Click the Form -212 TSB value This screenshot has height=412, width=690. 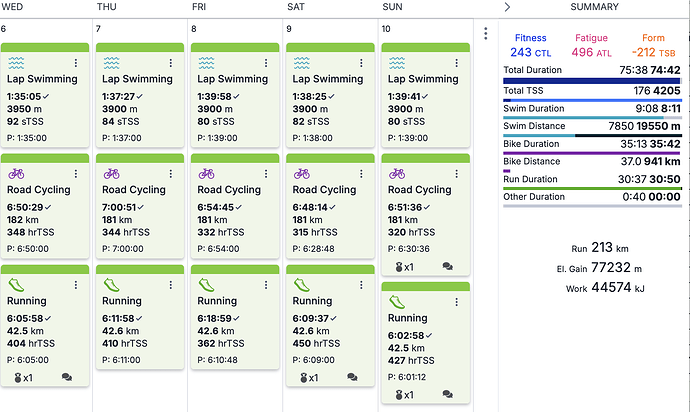pos(653,52)
